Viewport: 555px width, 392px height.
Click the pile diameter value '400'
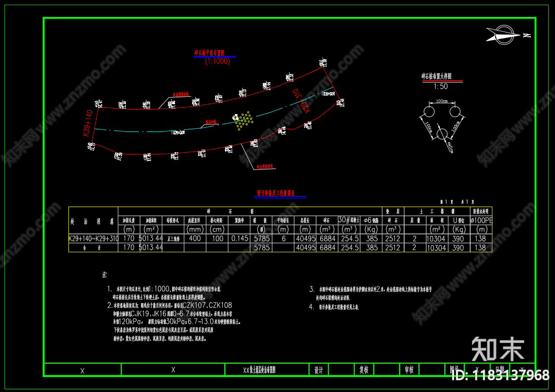point(195,238)
